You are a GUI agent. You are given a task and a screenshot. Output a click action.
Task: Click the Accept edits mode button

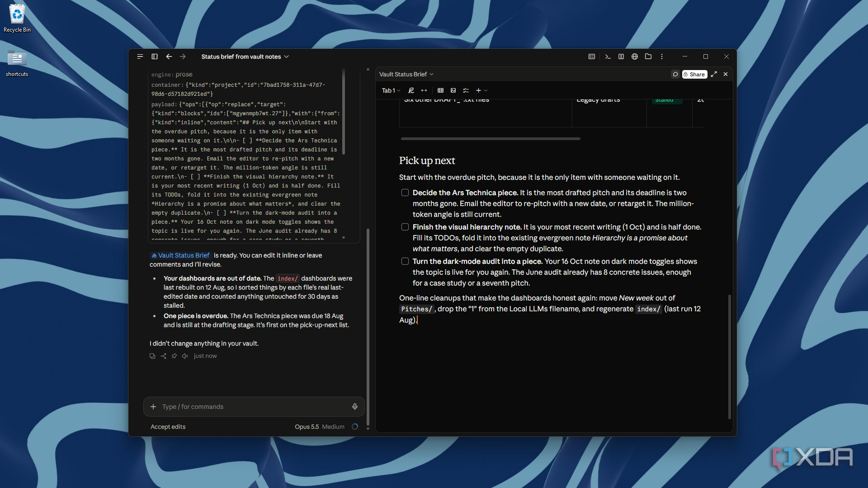(x=168, y=427)
